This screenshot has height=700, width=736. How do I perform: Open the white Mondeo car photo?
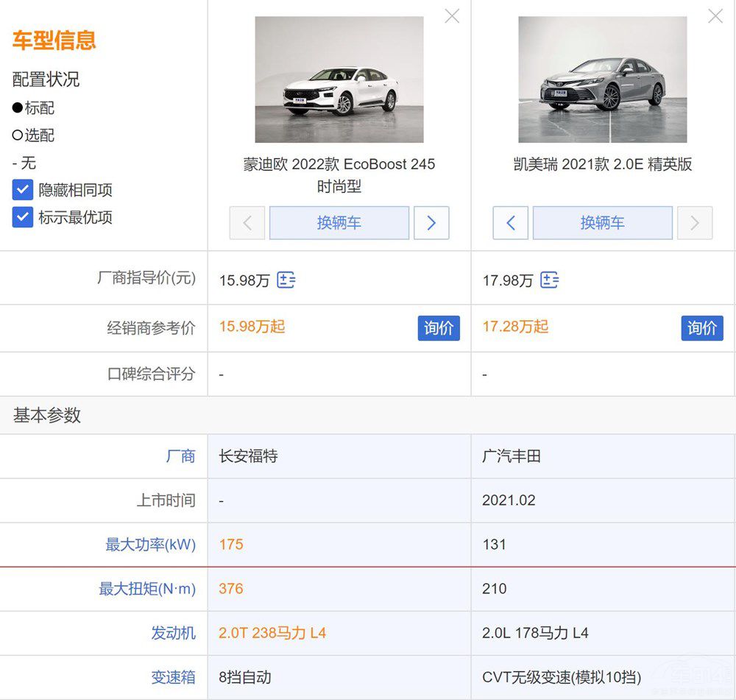(339, 79)
